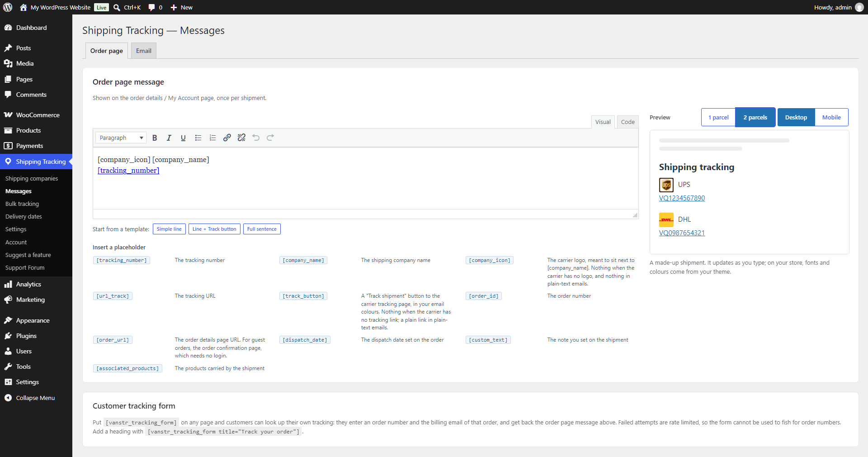868x457 pixels.
Task: Switch editor to Code mode
Action: click(x=628, y=122)
